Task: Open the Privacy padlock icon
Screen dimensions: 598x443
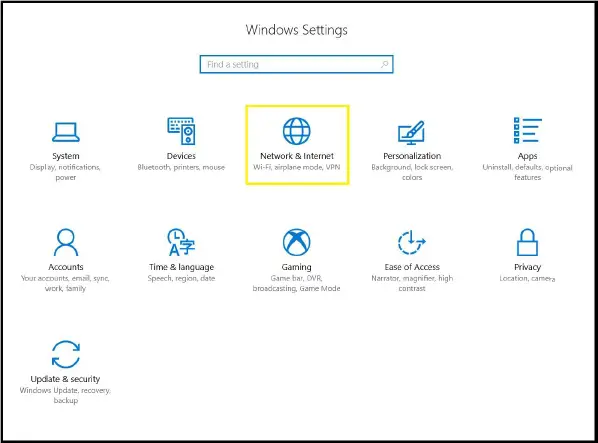Action: (527, 242)
